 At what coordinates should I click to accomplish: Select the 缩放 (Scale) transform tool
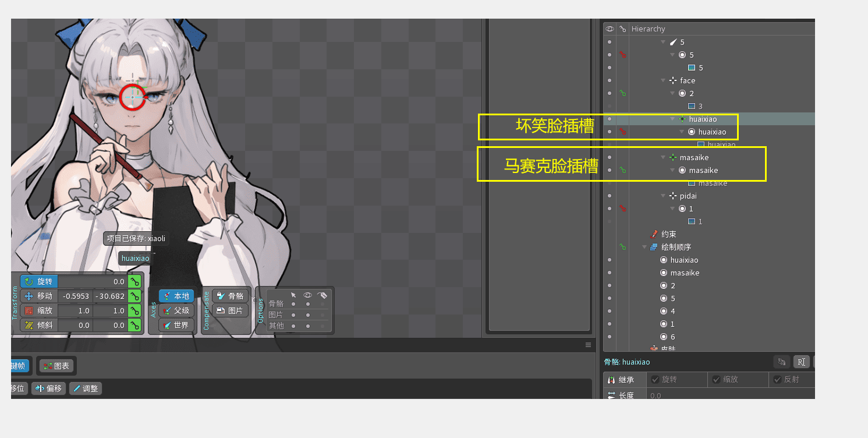tap(39, 310)
